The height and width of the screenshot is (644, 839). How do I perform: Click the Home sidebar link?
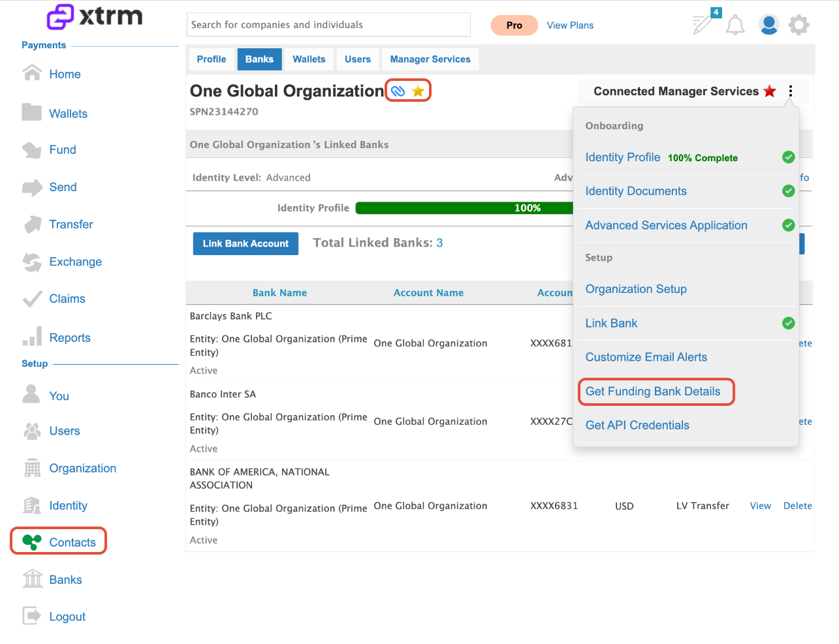65,74
